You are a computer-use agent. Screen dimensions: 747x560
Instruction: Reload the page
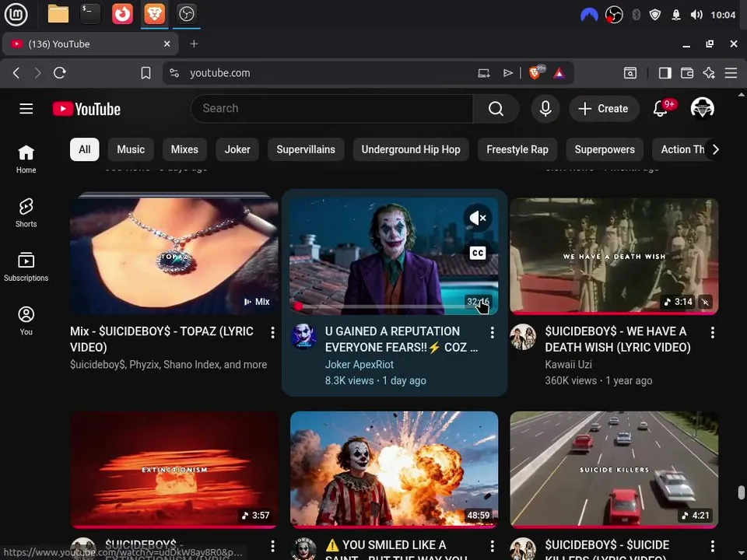(x=60, y=73)
